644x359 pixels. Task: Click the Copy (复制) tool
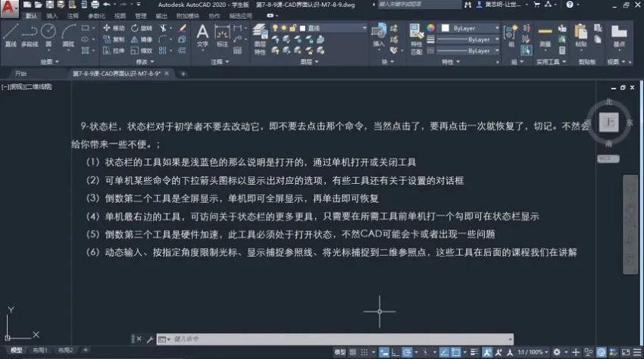pos(114,39)
